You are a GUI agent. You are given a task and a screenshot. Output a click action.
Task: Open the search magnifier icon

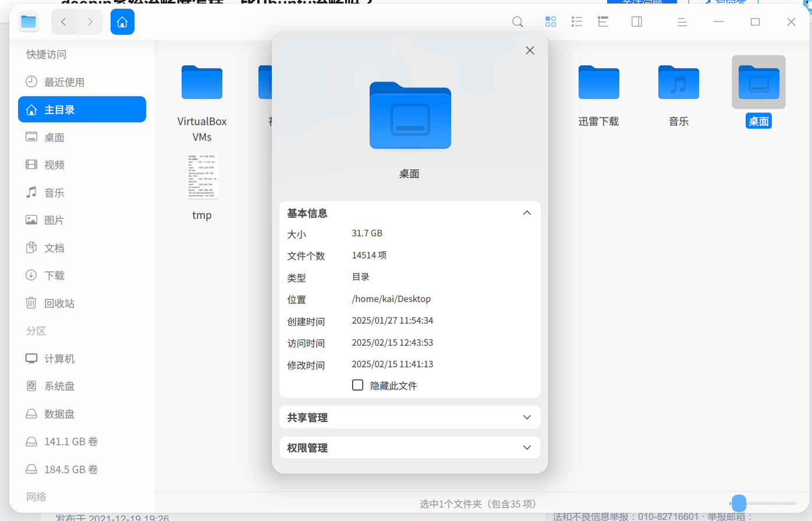(x=517, y=22)
